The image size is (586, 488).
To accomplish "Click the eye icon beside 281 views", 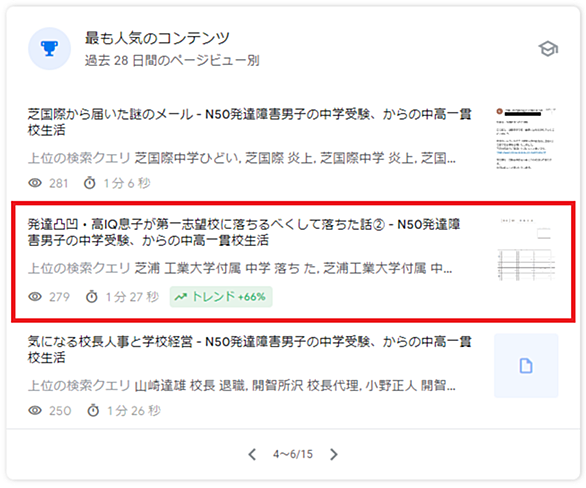I will (35, 183).
